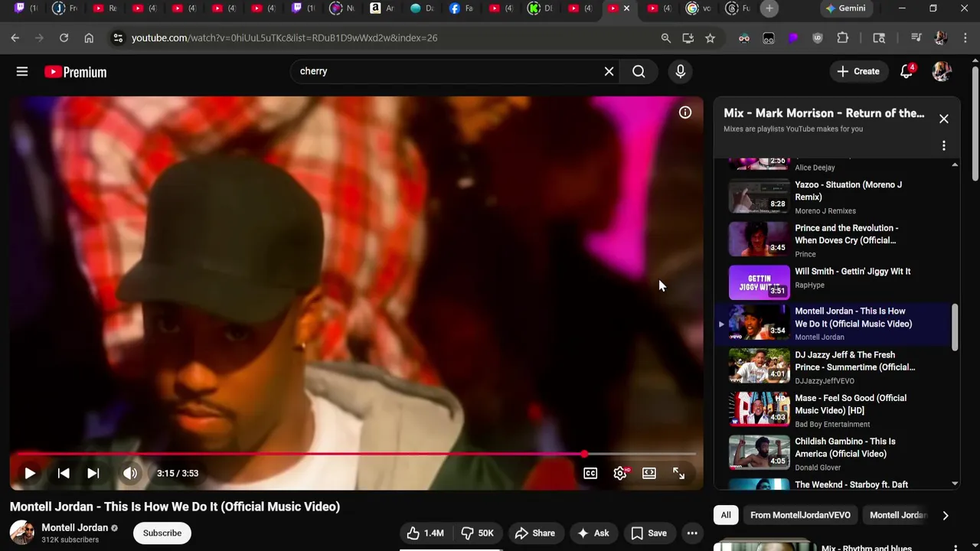Open the YouTube guide hamburger menu
The image size is (980, 551).
(22, 71)
